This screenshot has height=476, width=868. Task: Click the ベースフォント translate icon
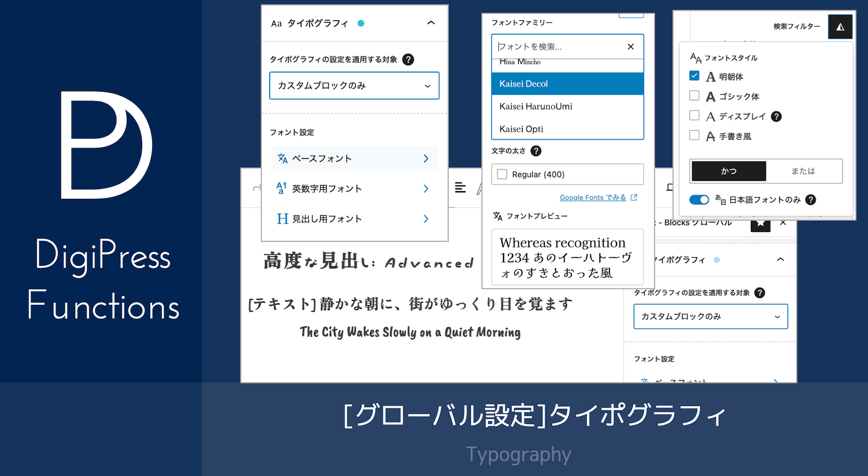[x=283, y=158]
